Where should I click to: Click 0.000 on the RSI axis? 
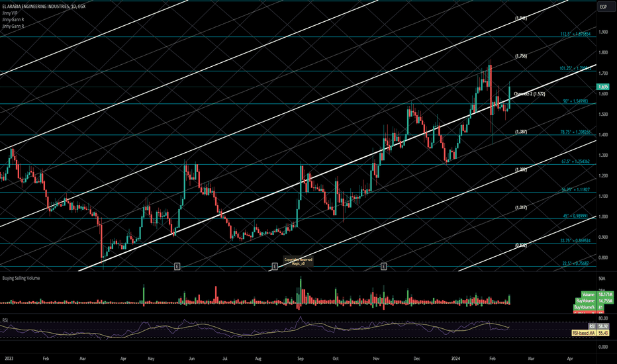coord(603,347)
